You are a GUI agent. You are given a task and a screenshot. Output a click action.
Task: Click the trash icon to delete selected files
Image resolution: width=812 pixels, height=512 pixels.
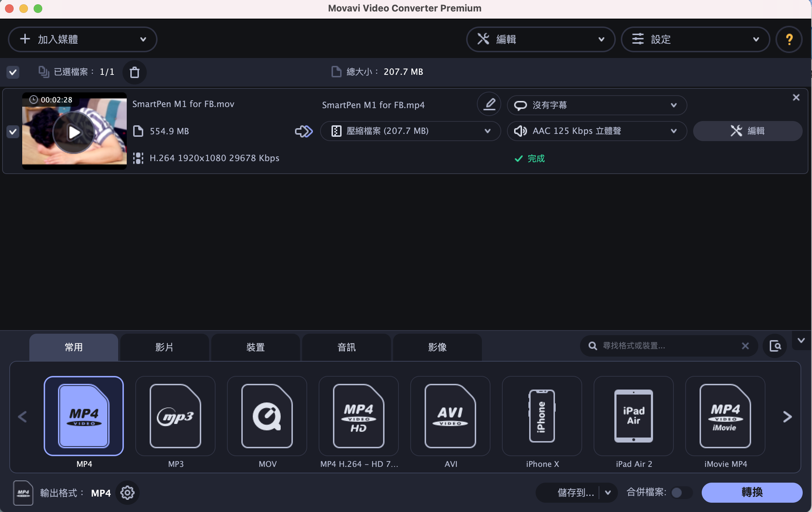(x=134, y=72)
